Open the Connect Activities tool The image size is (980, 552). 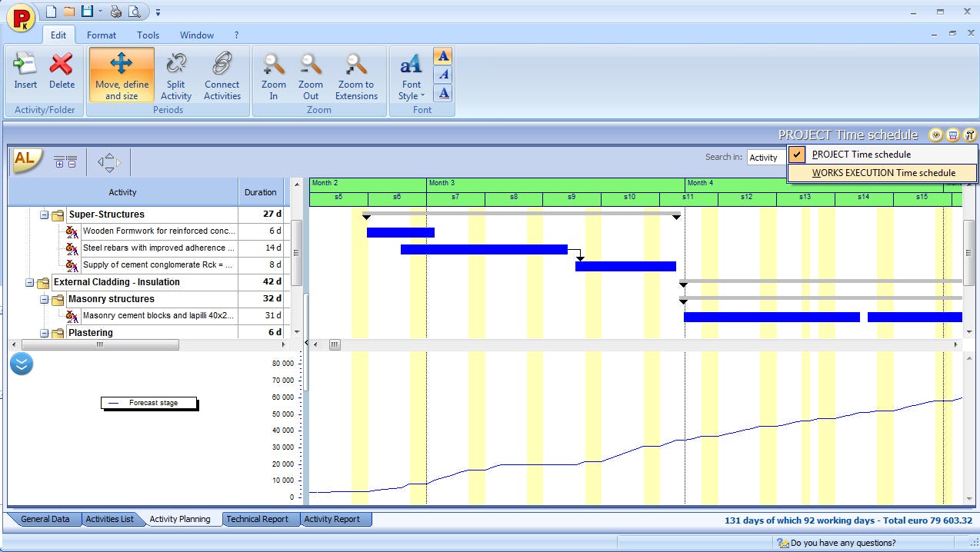click(x=222, y=75)
